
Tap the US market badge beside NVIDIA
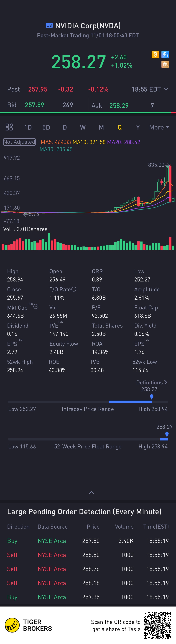[x=49, y=25]
